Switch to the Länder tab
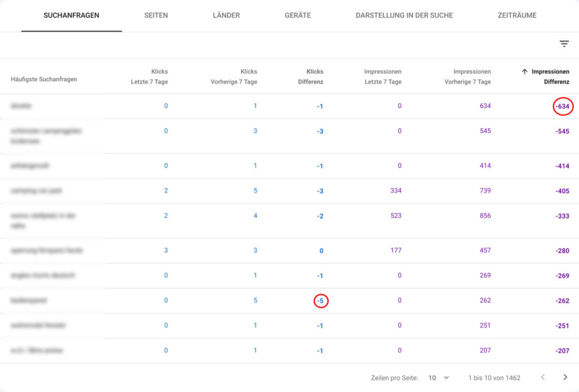This screenshot has height=392, width=579. click(x=226, y=15)
